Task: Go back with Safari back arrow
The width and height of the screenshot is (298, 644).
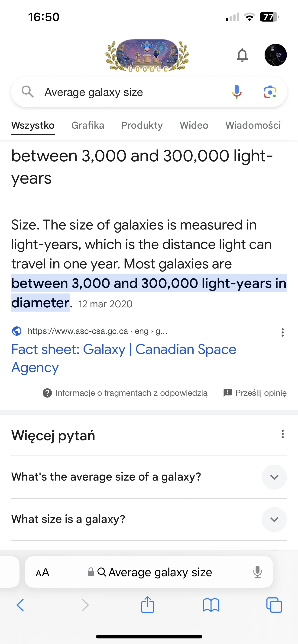Action: [20, 605]
